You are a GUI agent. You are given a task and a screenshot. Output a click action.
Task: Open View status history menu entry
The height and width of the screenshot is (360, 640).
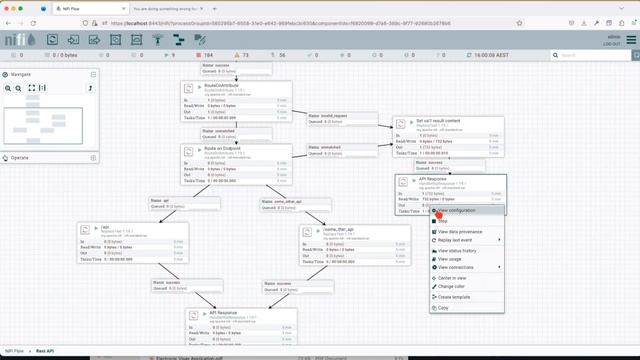pyautogui.click(x=467, y=251)
